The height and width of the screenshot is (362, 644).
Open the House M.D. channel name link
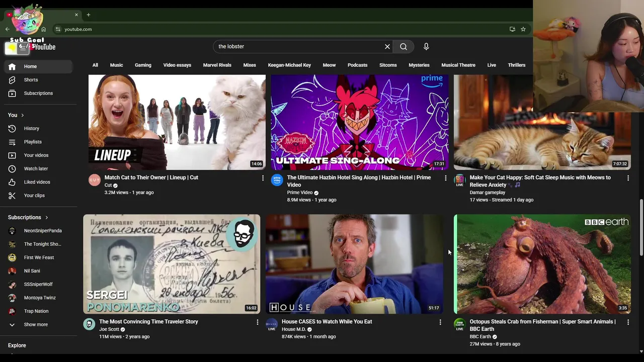(293, 329)
